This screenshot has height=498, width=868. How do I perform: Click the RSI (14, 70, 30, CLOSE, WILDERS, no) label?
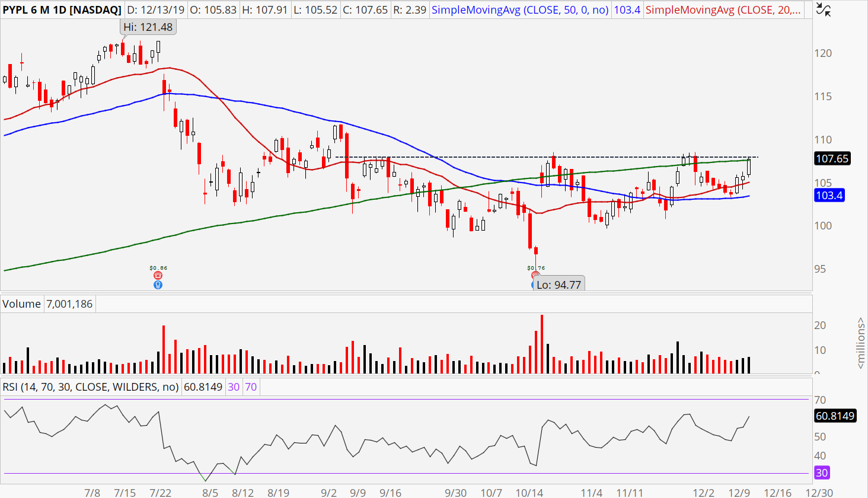[x=91, y=387]
